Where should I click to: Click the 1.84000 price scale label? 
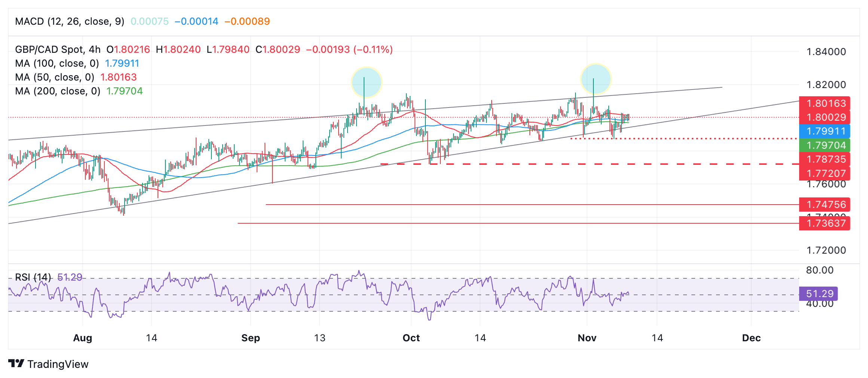[826, 52]
